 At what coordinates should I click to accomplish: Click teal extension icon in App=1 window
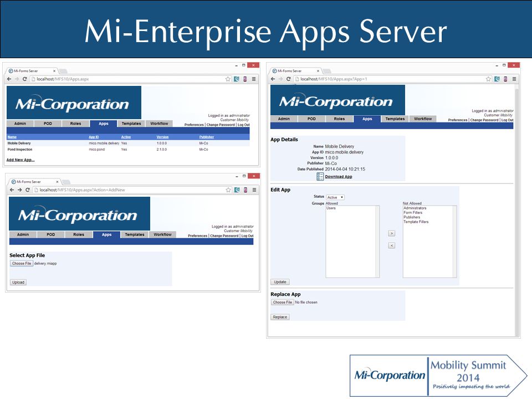497,79
